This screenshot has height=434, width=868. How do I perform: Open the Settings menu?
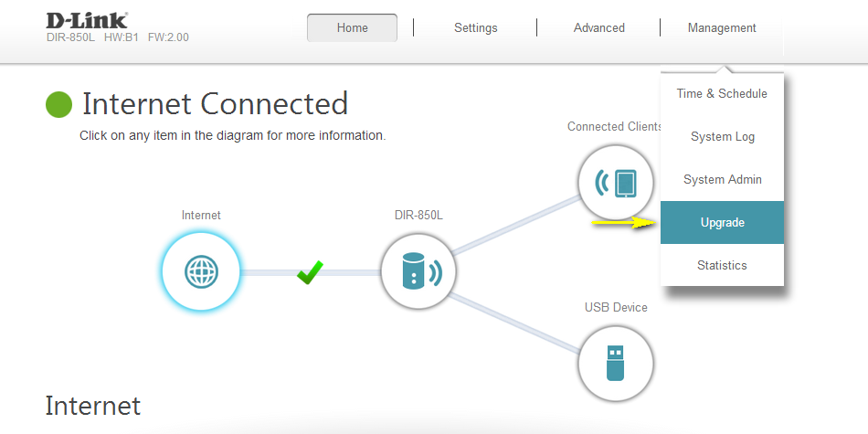point(475,28)
